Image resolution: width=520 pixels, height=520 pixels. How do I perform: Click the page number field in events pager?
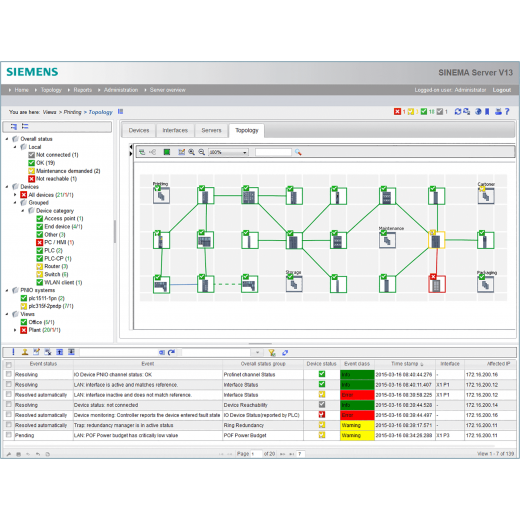tap(256, 454)
